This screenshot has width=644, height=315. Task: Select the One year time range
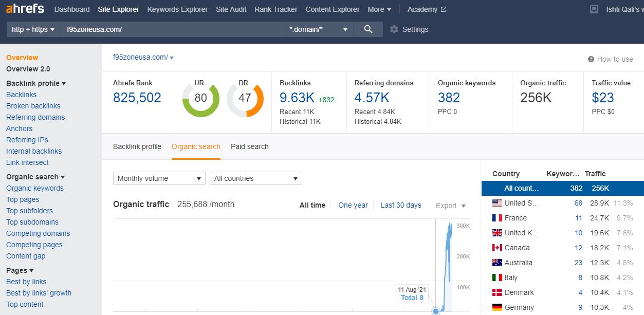353,205
